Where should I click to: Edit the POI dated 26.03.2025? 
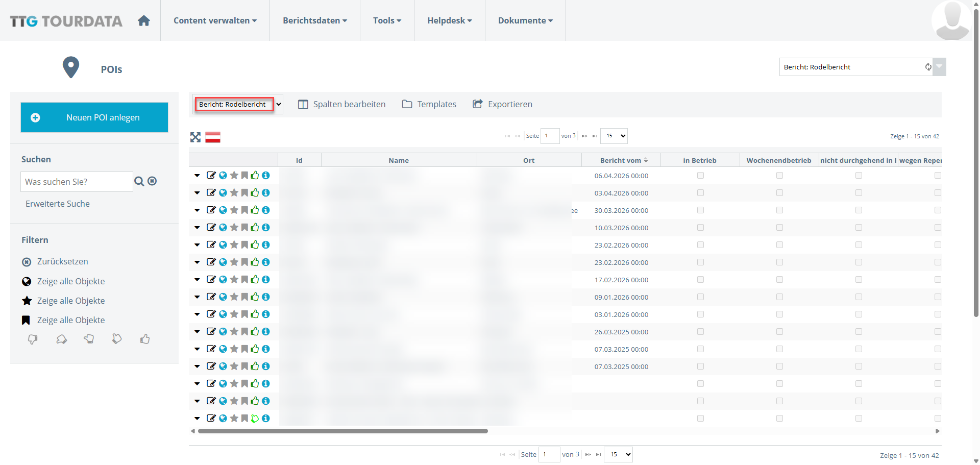[x=211, y=332]
